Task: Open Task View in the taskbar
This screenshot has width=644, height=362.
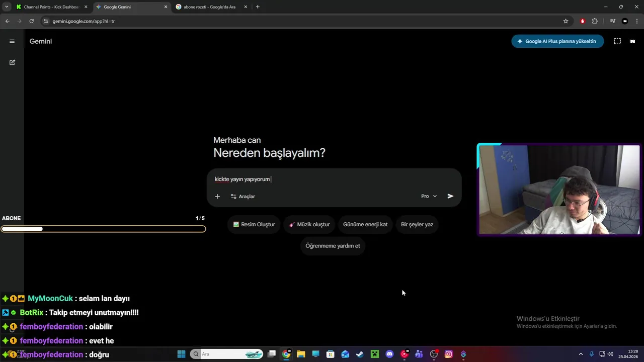Action: click(272, 354)
